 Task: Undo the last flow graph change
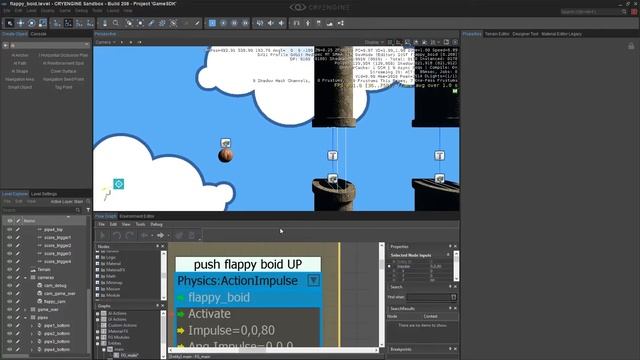(117, 235)
